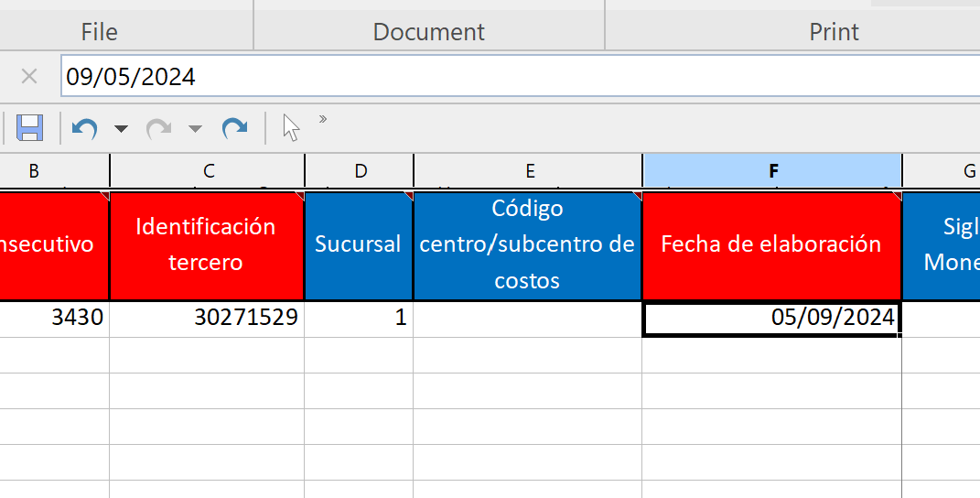
Task: Click the empty cell under Código centro/subcentro de costos
Action: [527, 319]
